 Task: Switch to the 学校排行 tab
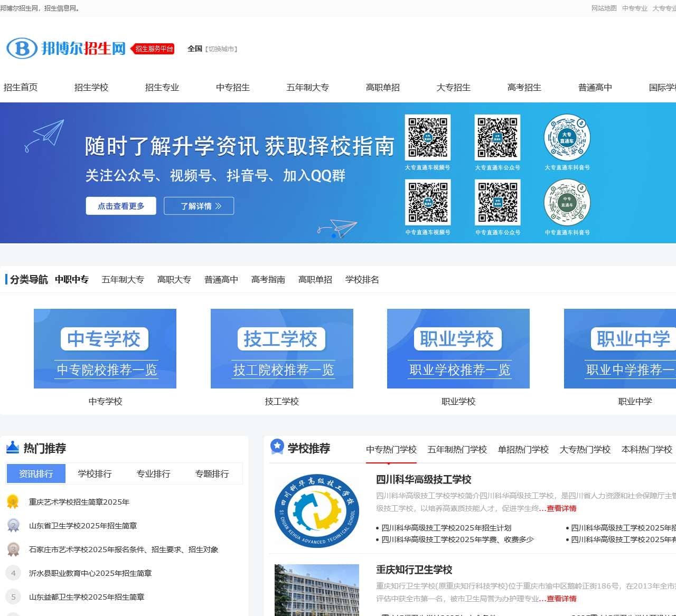tap(94, 473)
